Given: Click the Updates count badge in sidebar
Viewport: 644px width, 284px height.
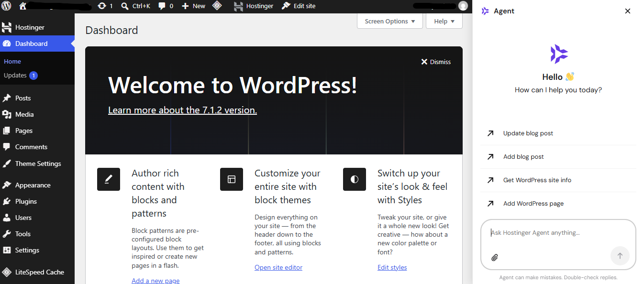Looking at the screenshot, I should [33, 76].
